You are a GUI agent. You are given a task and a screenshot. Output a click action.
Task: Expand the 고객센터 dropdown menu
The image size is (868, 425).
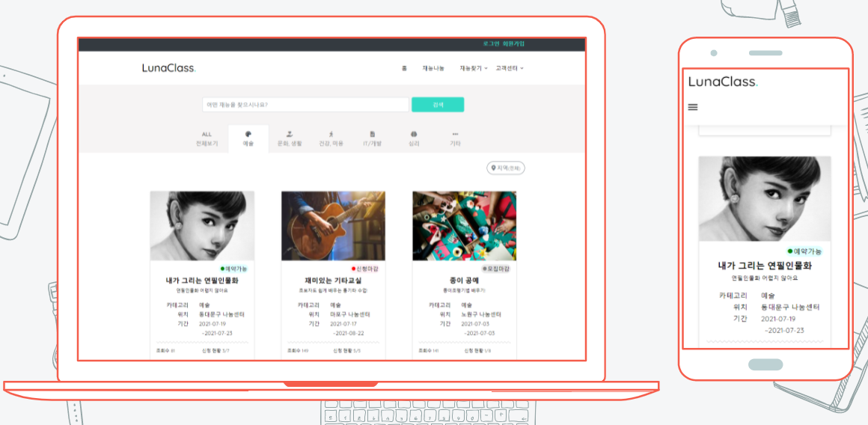[x=510, y=68]
